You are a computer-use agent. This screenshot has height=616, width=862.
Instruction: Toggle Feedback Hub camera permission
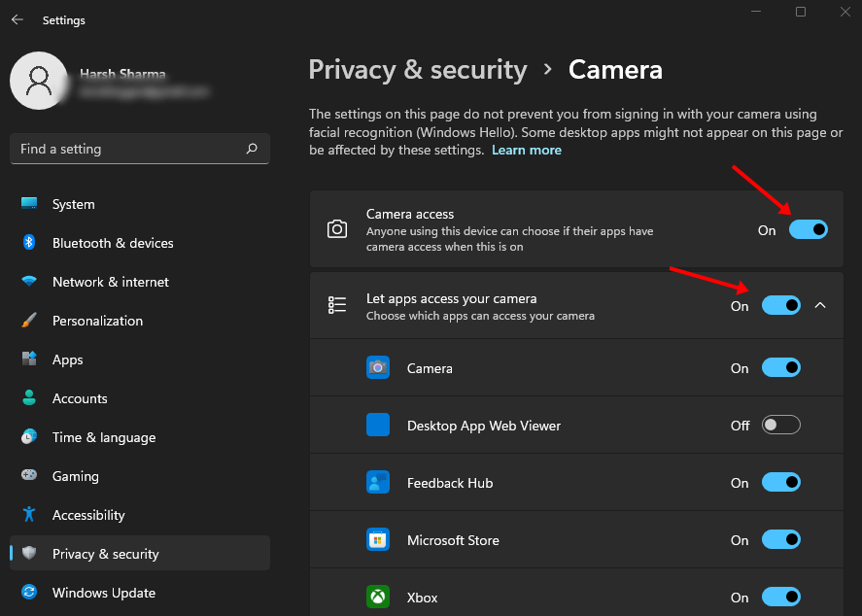point(780,482)
